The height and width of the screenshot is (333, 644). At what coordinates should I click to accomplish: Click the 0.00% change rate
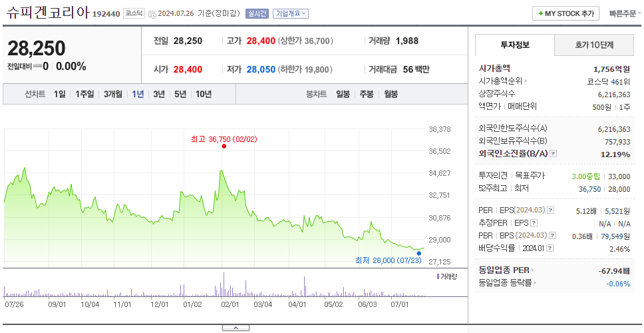pyautogui.click(x=71, y=67)
